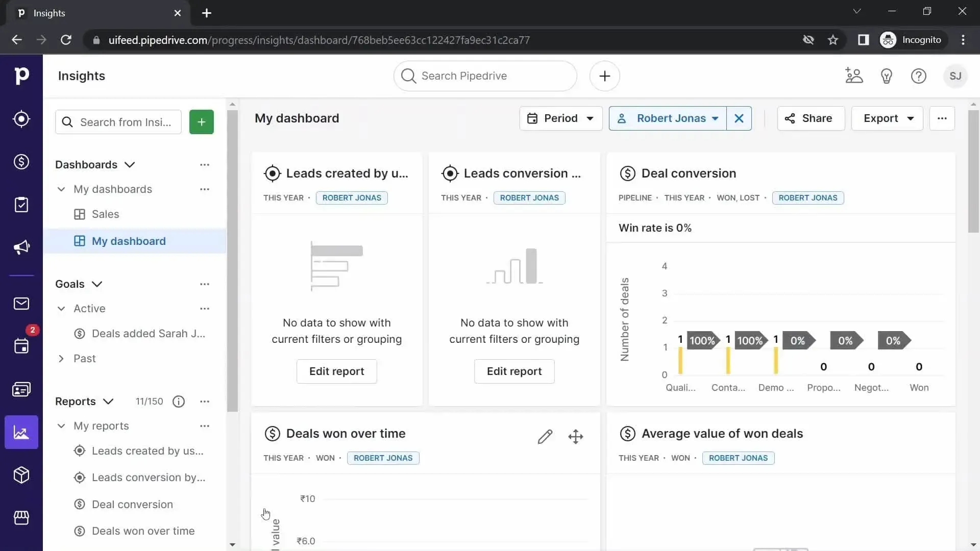Open the Period filter dropdown
The image size is (980, 551).
pos(560,118)
